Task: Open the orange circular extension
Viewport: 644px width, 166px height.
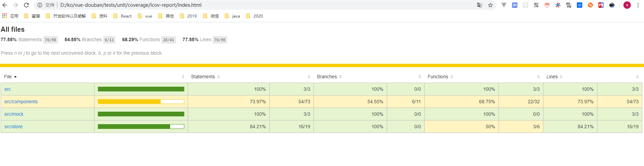Action: tap(590, 5)
